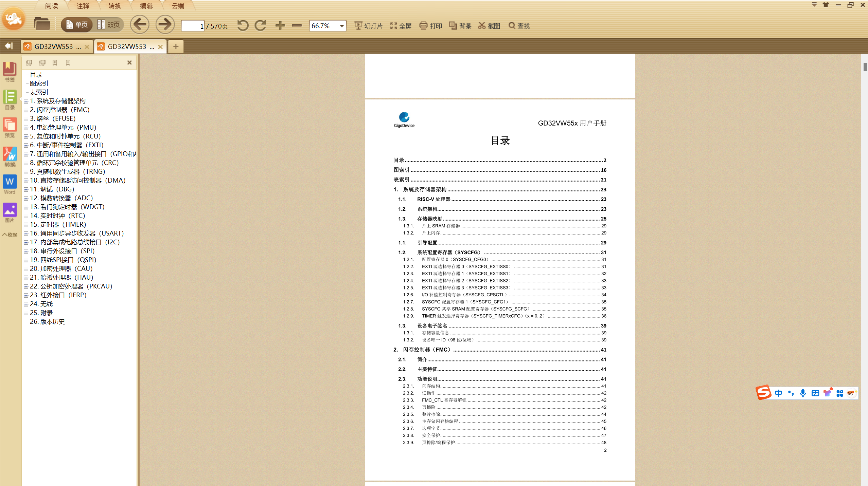Click the page number input field
Viewport: 868px width, 486px height.
[x=193, y=26]
